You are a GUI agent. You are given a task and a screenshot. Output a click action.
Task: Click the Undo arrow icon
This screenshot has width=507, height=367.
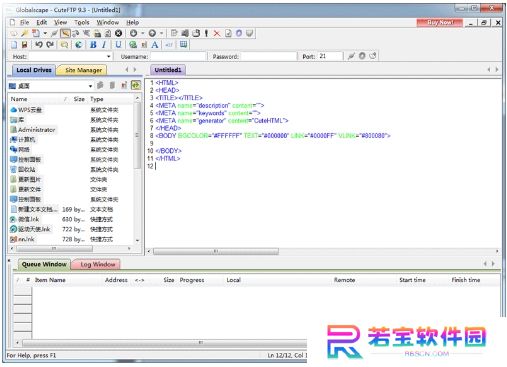pyautogui.click(x=39, y=44)
